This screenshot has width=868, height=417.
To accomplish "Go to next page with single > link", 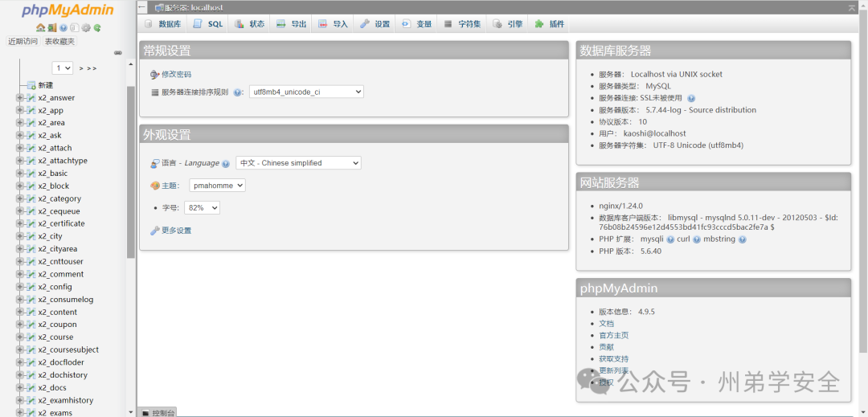I will (x=81, y=68).
